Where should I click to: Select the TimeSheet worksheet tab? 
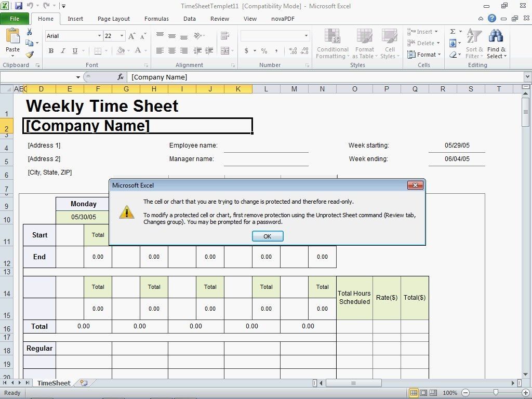tap(54, 383)
